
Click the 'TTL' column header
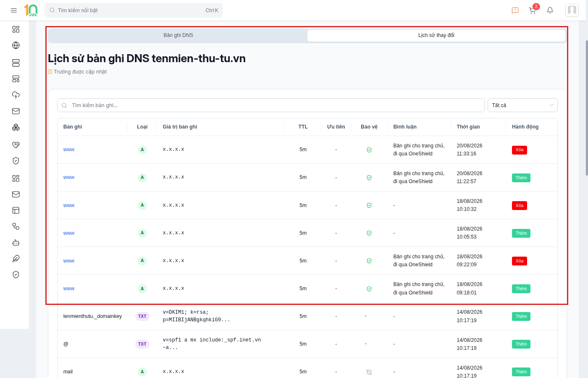tap(303, 127)
